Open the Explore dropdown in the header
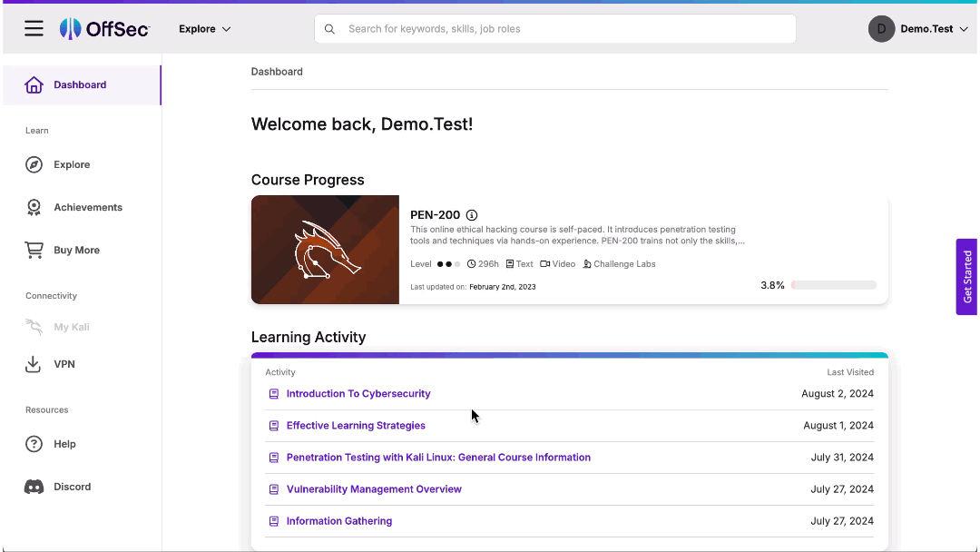 click(204, 28)
